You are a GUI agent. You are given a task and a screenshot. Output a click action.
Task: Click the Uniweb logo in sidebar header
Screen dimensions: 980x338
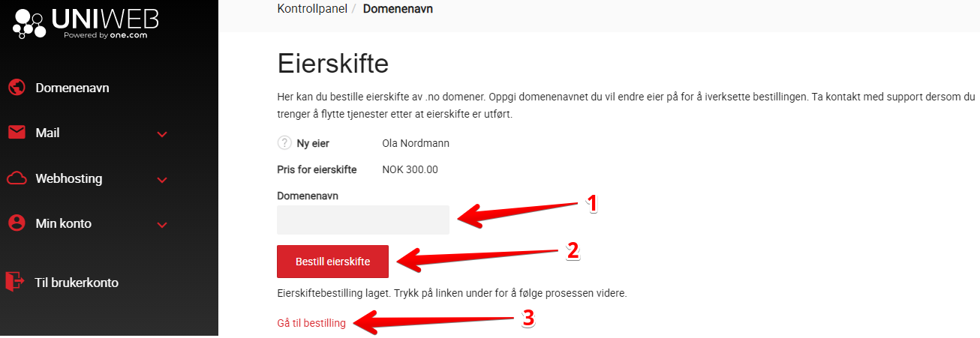pyautogui.click(x=86, y=23)
